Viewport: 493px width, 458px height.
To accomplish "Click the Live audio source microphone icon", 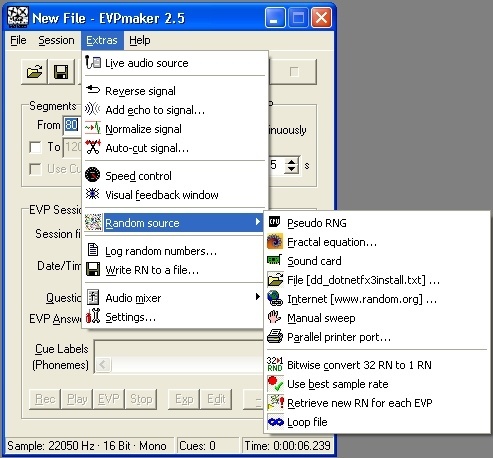I will click(93, 62).
